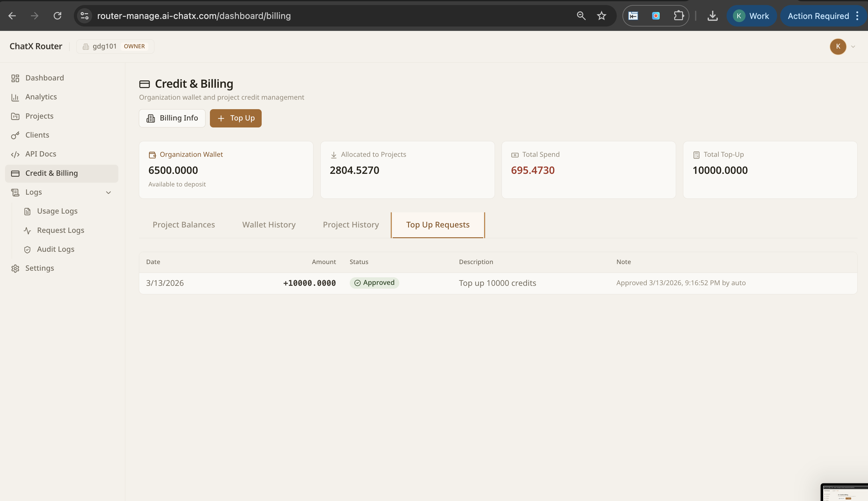Click the 'Top up 10000 credits' description

pos(497,283)
